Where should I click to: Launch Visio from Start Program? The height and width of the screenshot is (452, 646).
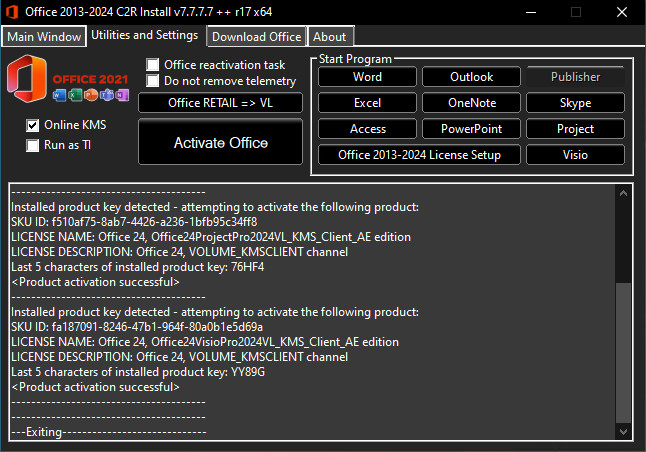click(x=576, y=155)
